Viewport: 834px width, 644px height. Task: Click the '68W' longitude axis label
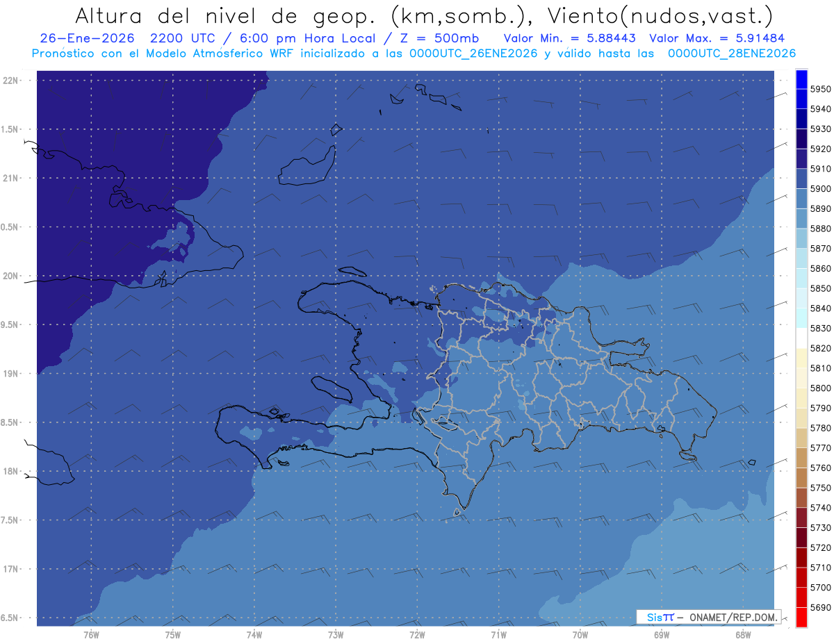742,634
